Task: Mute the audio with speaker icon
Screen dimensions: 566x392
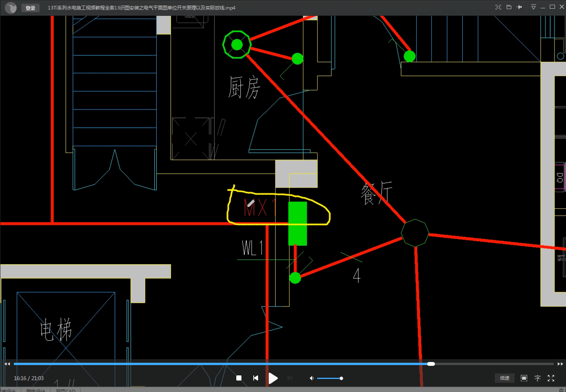Action: click(x=311, y=378)
